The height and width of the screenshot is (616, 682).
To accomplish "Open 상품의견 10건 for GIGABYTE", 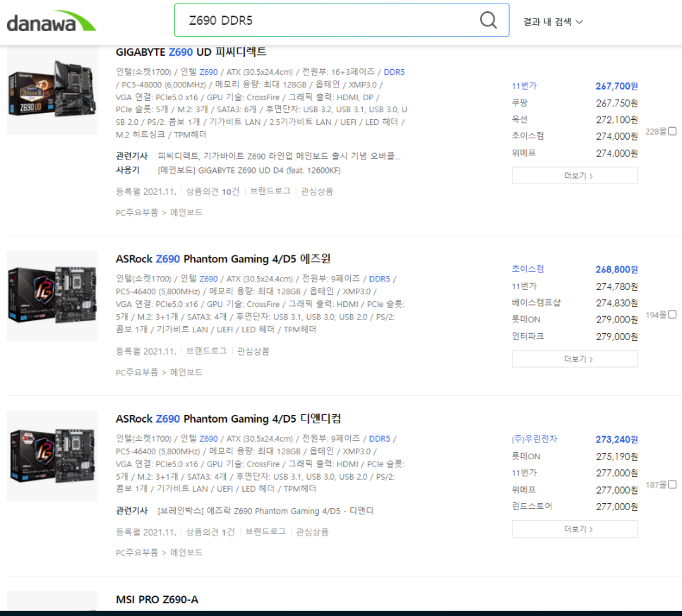I will click(213, 192).
